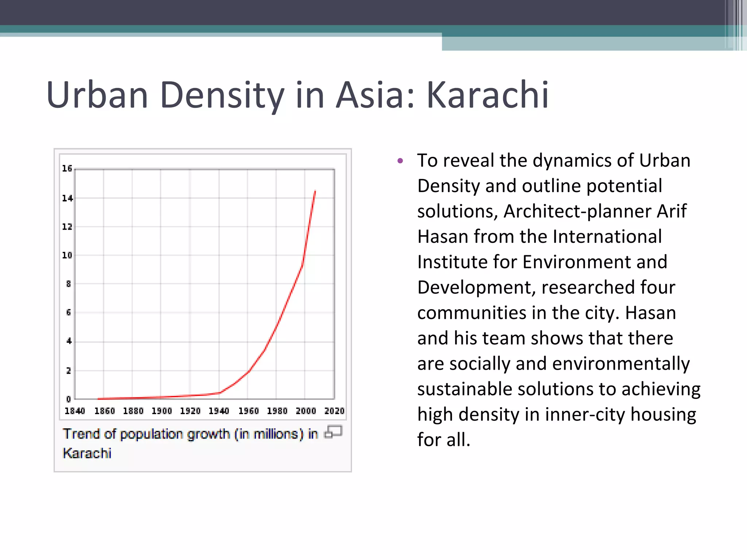Click the x-axis label 2000
Viewport: 747px width, 560px height.
[306, 411]
